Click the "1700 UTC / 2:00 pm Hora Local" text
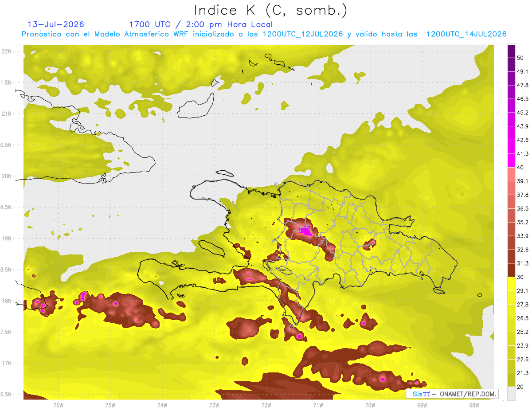 (x=201, y=24)
